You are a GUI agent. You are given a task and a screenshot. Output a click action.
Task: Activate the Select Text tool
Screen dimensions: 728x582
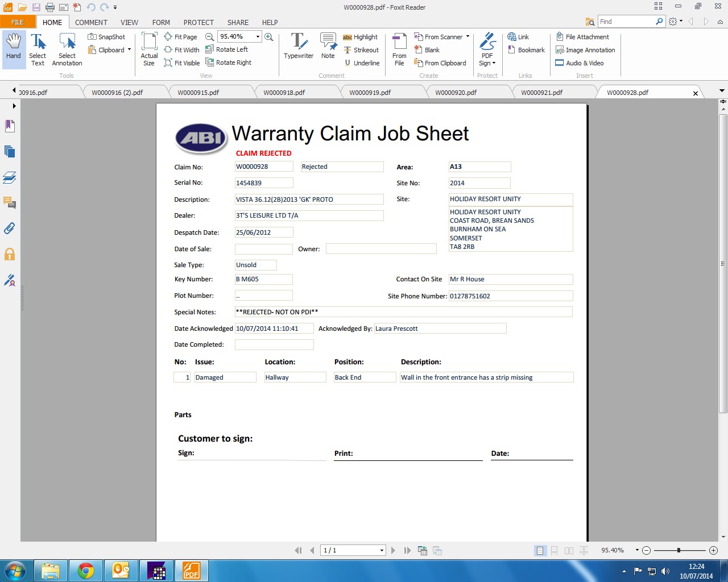(x=38, y=49)
